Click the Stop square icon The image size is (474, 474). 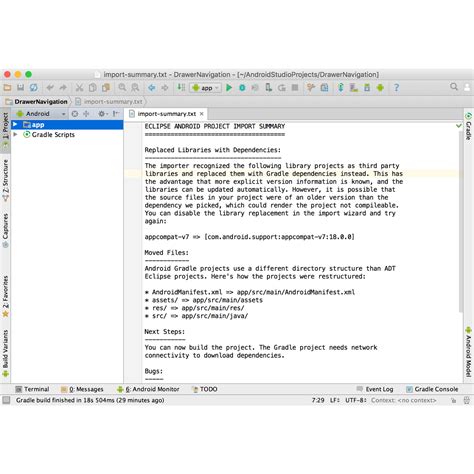click(295, 88)
